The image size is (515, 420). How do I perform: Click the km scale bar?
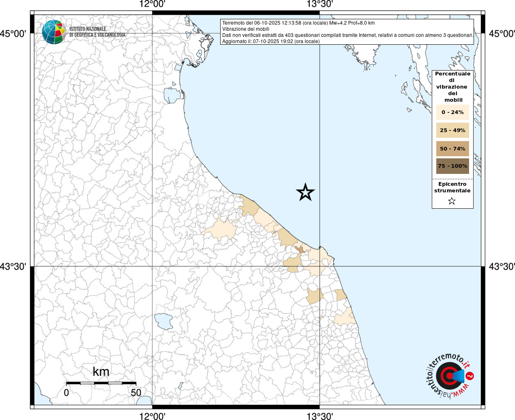[x=101, y=383]
